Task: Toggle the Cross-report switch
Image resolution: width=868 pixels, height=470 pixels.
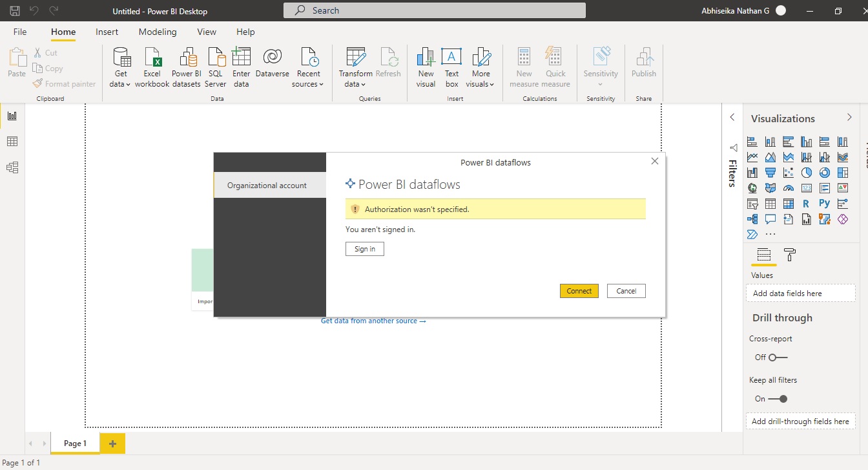Action: tap(778, 358)
